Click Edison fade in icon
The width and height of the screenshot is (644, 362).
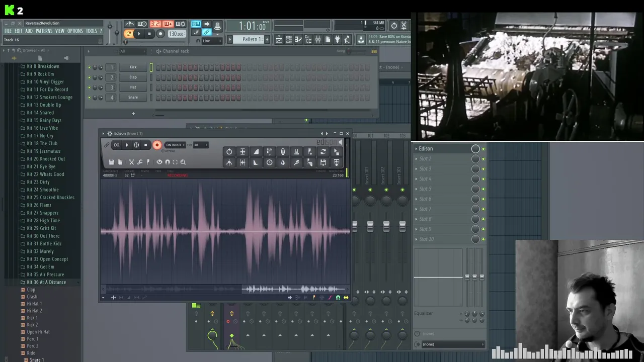click(x=256, y=151)
